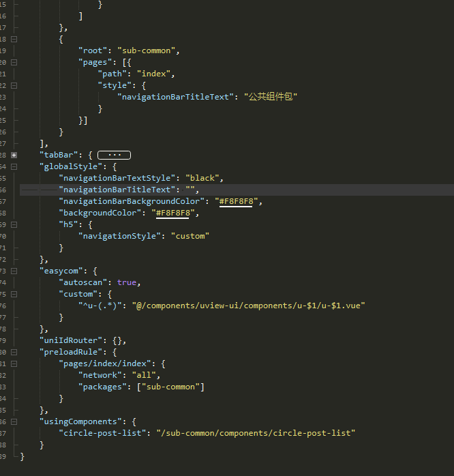This screenshot has height=476, width=454.
Task: Fold the custom block inside easycom
Action: point(14,294)
